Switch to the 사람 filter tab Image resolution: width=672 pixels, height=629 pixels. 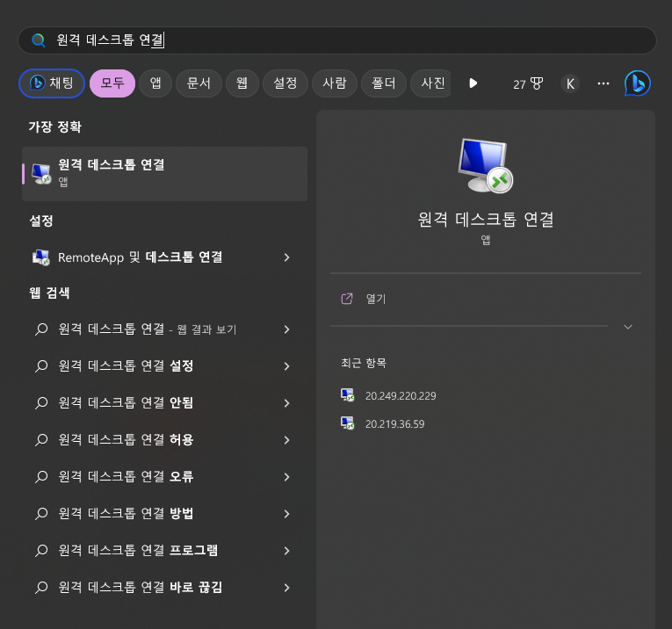pos(335,83)
